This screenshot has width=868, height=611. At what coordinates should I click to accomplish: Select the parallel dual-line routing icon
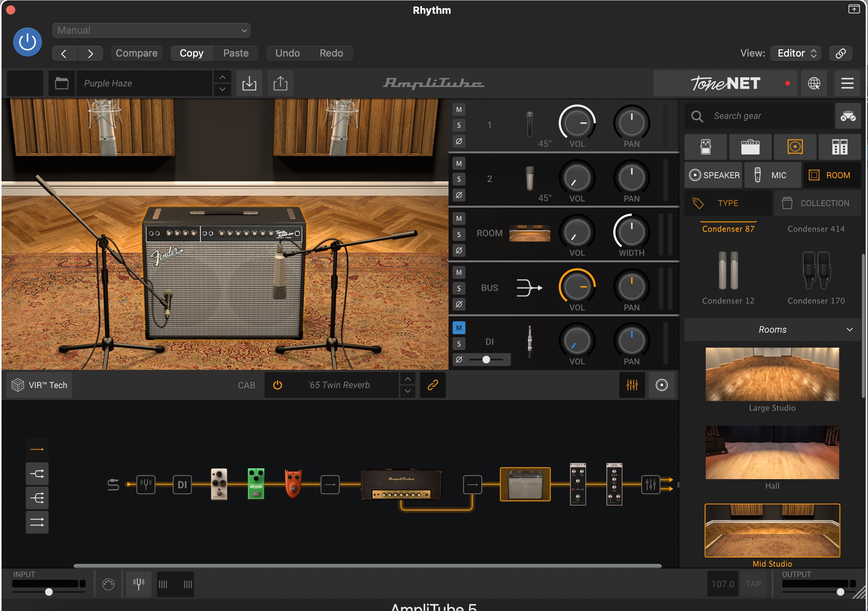point(37,522)
